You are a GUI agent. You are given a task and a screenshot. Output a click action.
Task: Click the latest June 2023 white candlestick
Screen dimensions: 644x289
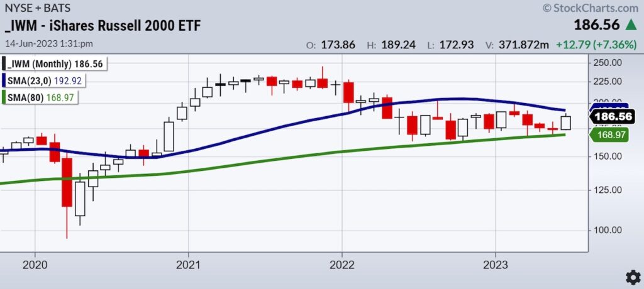coord(565,123)
